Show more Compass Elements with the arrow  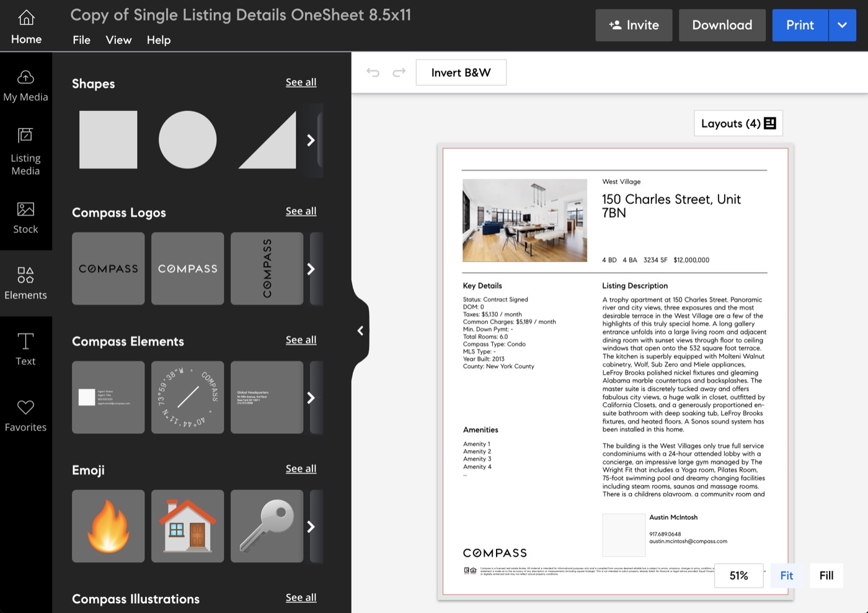click(311, 397)
